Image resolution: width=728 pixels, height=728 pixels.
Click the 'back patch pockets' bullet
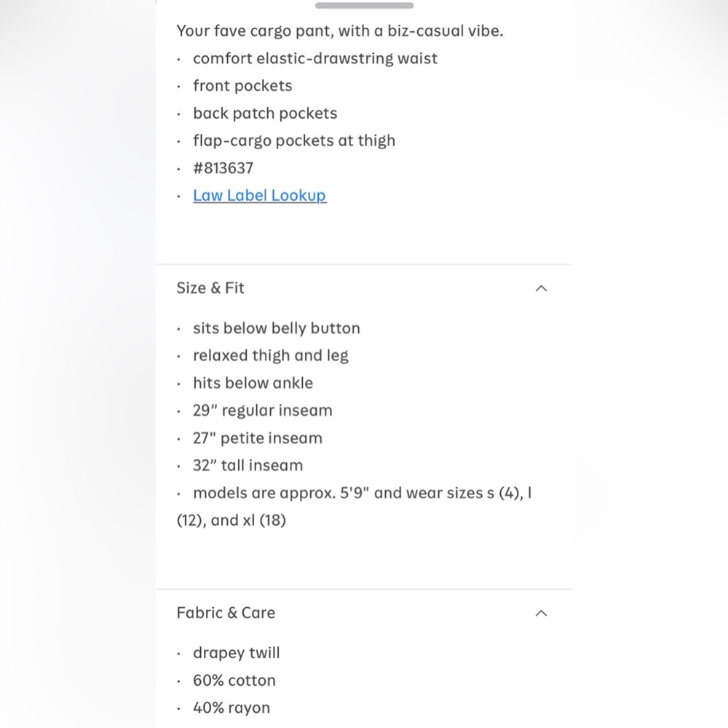265,114
